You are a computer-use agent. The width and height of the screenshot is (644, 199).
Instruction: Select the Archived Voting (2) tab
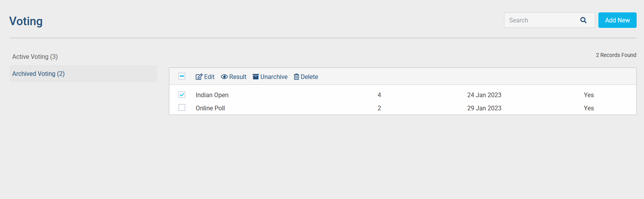point(39,74)
